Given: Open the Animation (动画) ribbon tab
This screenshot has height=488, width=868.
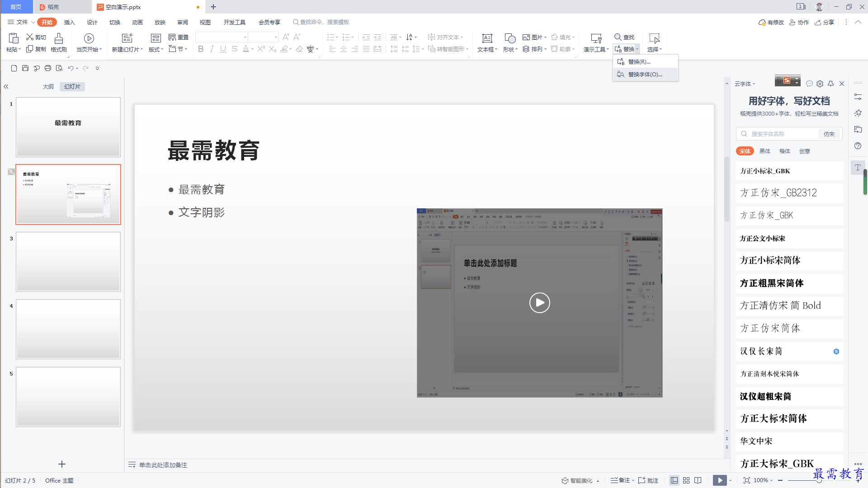Looking at the screenshot, I should 137,22.
